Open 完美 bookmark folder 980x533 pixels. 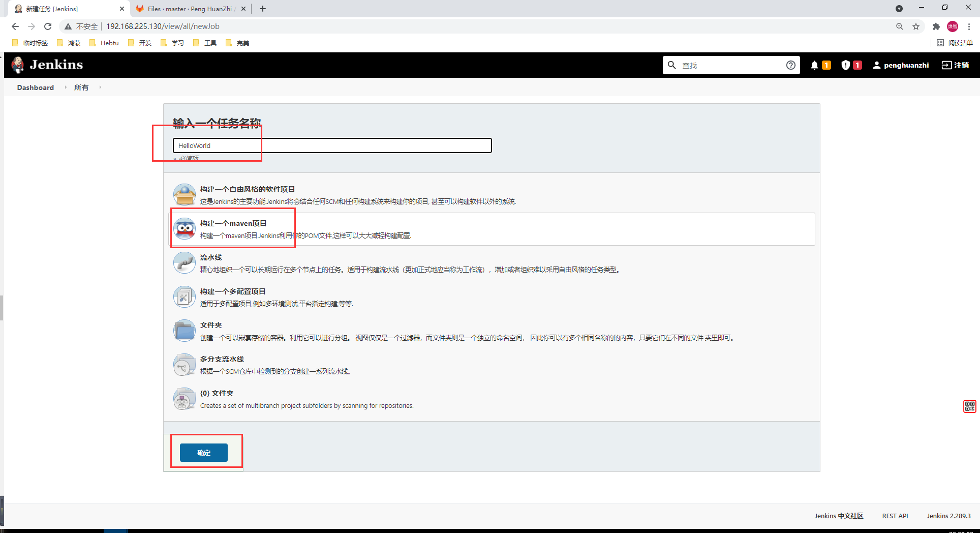tap(237, 43)
